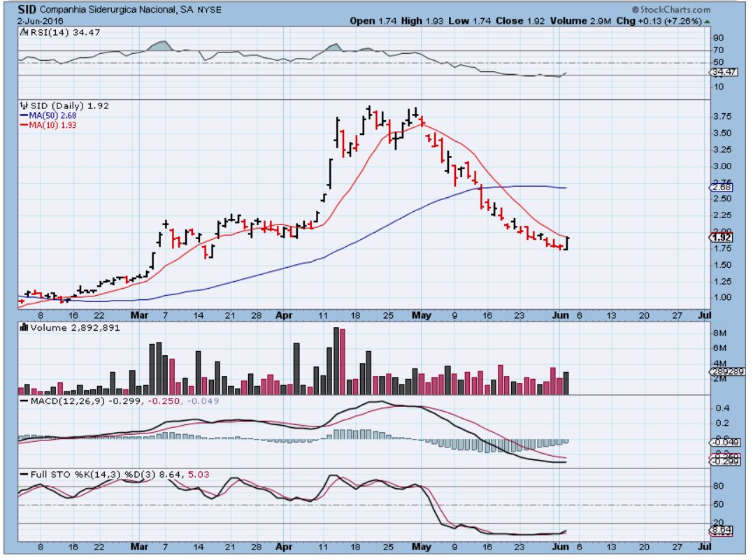Click the 'May' label on price chart axis

422,315
